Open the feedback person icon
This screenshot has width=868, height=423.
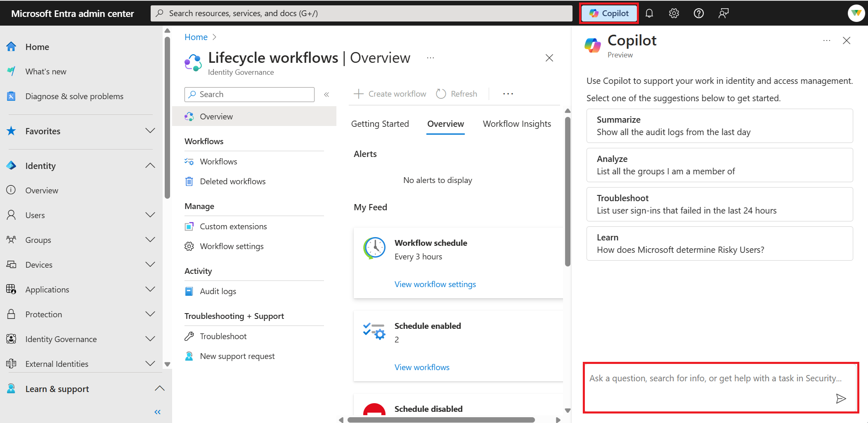(x=724, y=13)
